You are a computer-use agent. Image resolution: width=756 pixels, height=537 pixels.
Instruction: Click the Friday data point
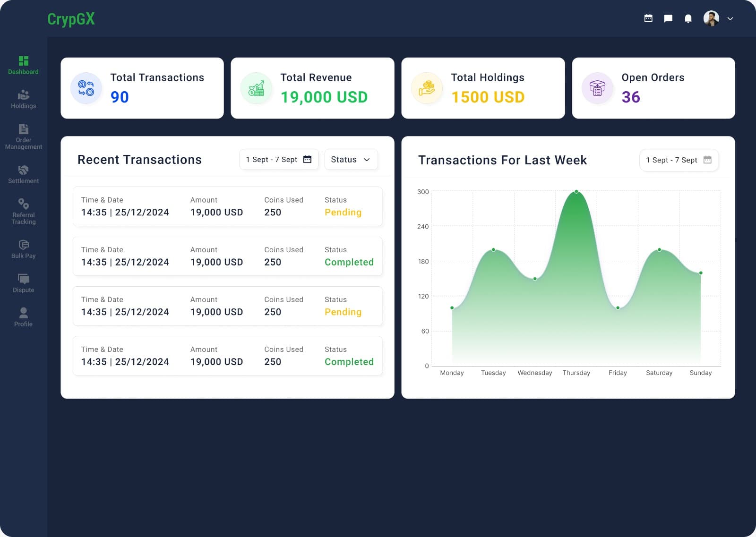[618, 308]
